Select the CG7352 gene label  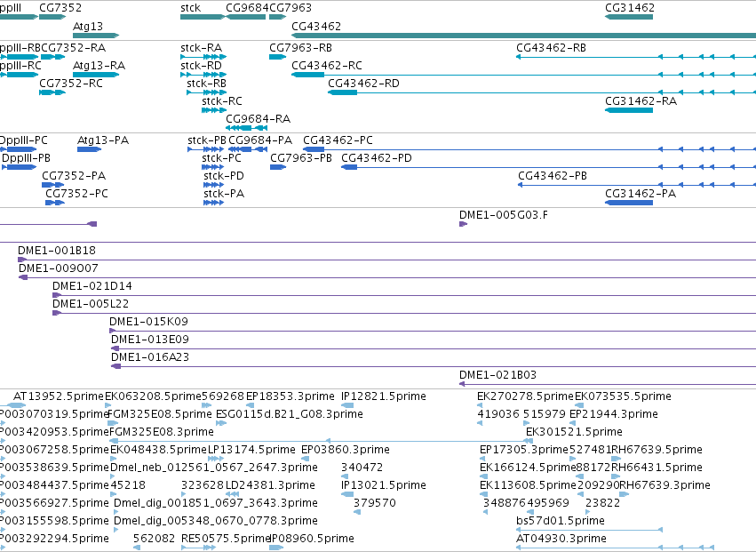point(60,8)
